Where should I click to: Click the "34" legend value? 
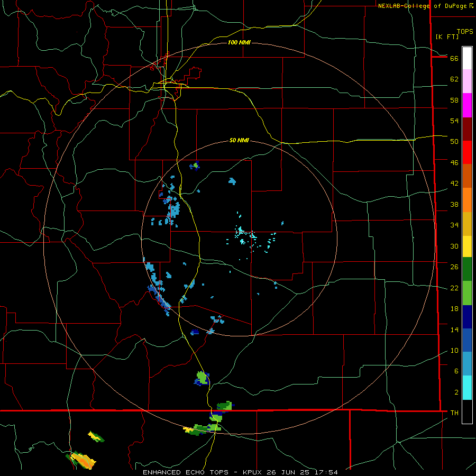pyautogui.click(x=454, y=225)
